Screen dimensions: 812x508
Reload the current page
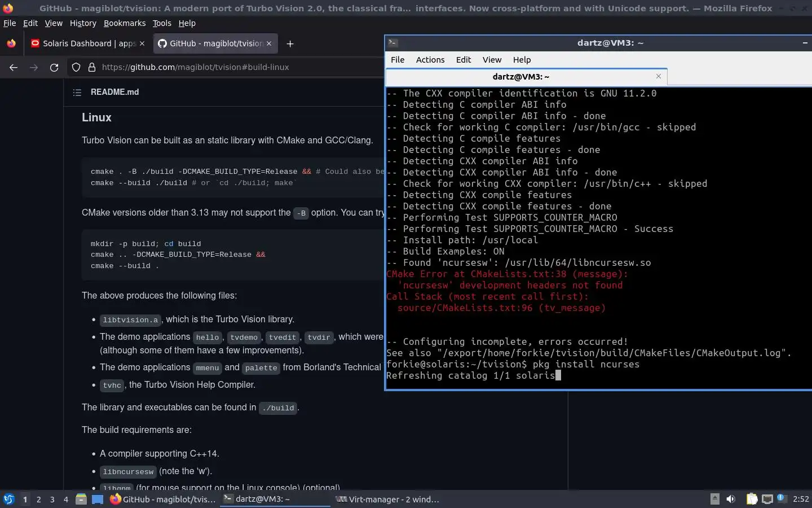[x=54, y=67]
